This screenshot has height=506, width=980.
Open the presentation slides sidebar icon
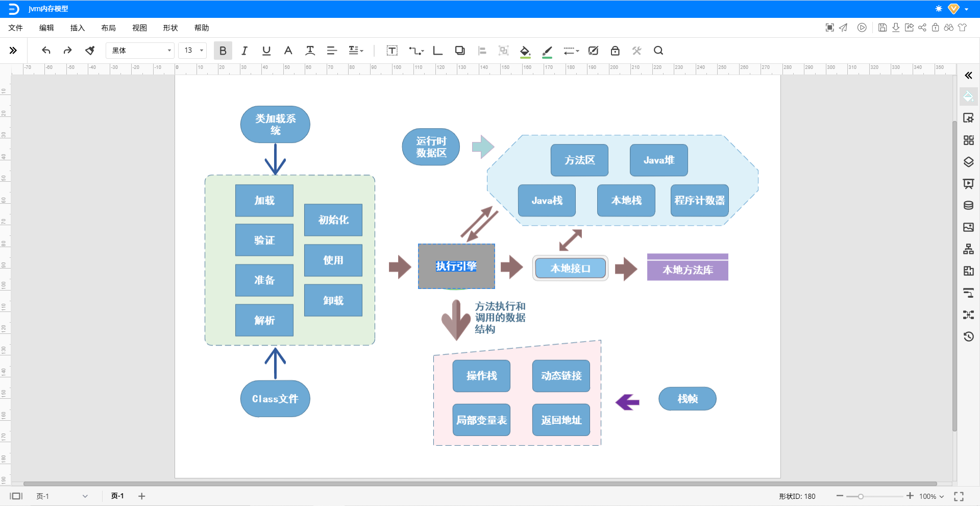pyautogui.click(x=968, y=184)
